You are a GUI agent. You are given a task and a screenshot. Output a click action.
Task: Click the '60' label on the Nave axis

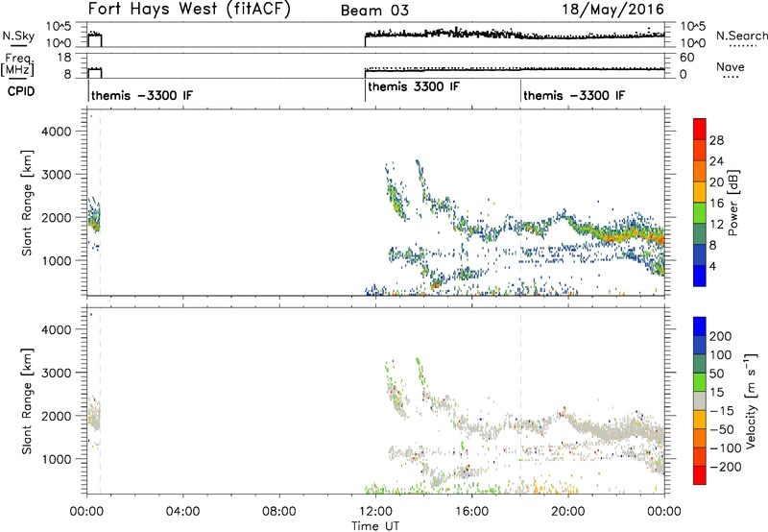pos(686,58)
